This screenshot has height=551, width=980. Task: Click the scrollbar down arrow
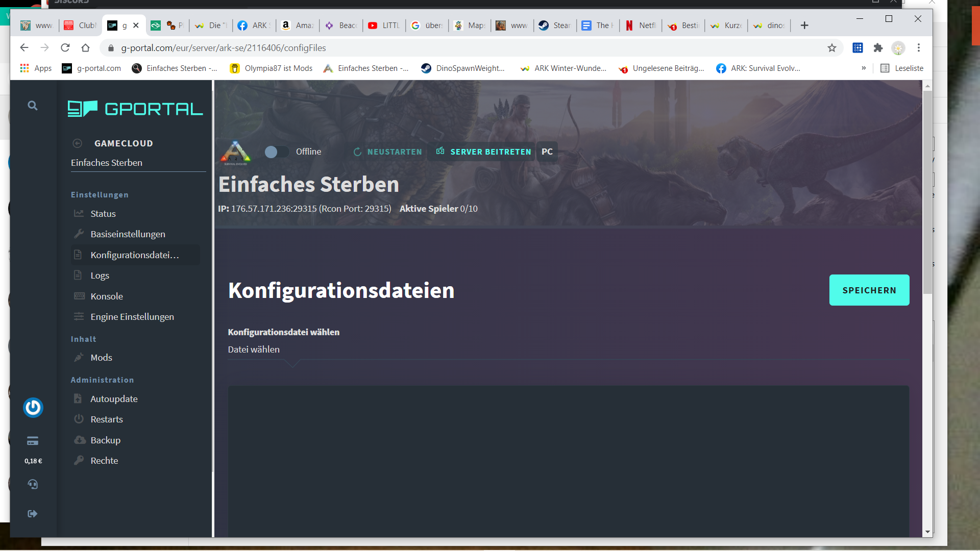[x=927, y=532]
